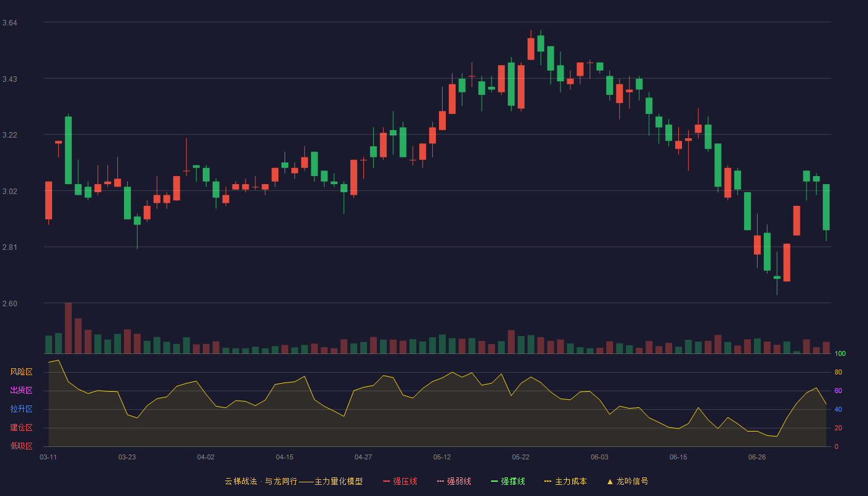Screen dimensions: 868x496
Task: Click the 04-27 date label
Action: 363,457
